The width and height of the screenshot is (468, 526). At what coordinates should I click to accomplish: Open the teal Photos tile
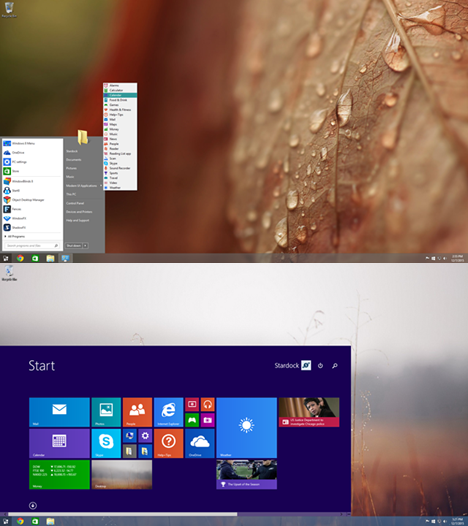coord(106,412)
